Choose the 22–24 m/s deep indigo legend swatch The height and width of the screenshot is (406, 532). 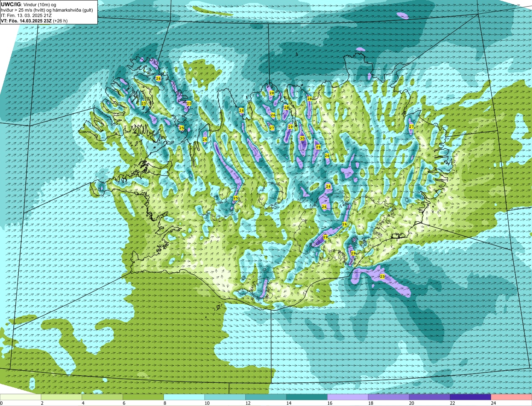[x=470, y=397]
